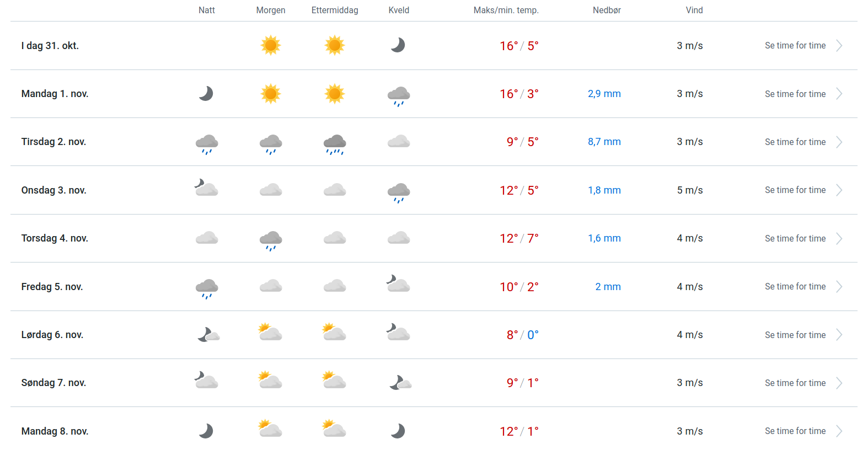Click moon icon for today's evening
Image resolution: width=868 pixels, height=455 pixels.
(398, 45)
